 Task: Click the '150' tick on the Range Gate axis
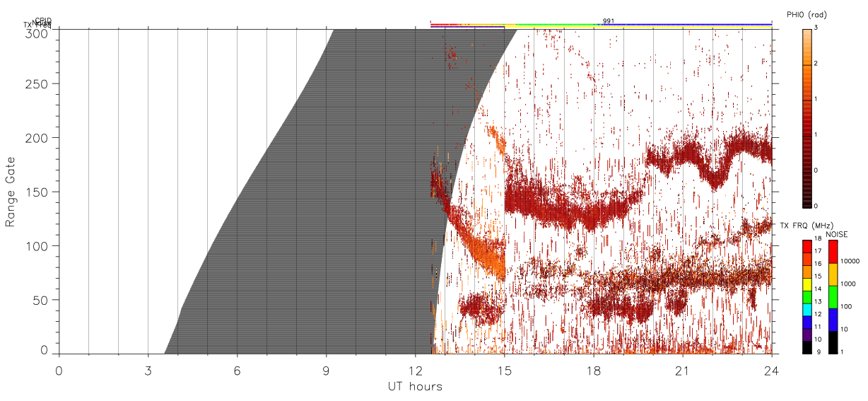tap(37, 192)
